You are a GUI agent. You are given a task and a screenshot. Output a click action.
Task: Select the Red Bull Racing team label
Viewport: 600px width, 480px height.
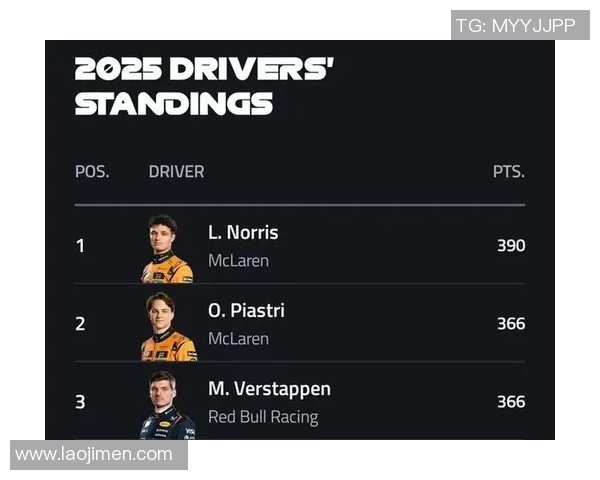263,417
